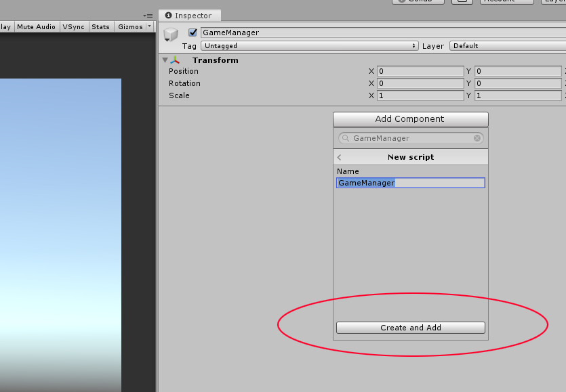Select the Inspector tab
Image resolution: width=566 pixels, height=392 pixels.
pyautogui.click(x=189, y=16)
